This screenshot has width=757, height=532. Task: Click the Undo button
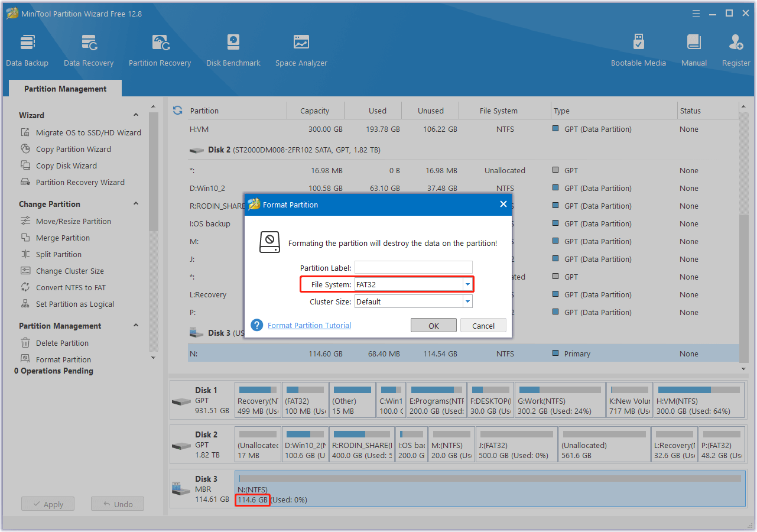(118, 504)
